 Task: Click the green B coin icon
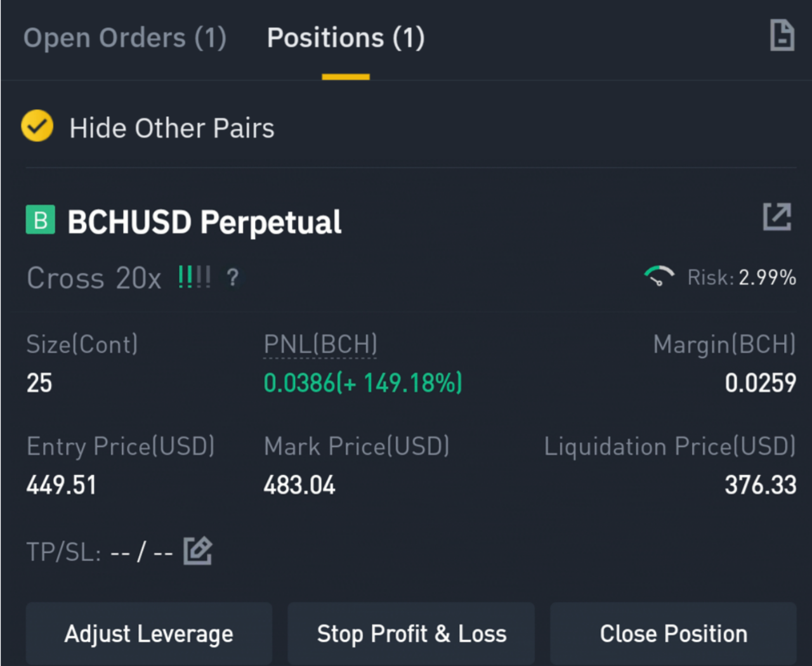pyautogui.click(x=41, y=219)
